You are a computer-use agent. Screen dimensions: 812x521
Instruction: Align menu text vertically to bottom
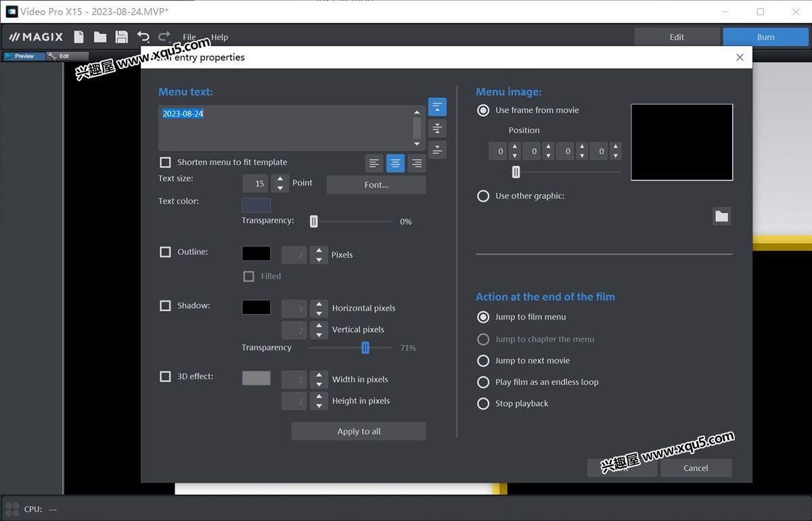coord(437,150)
